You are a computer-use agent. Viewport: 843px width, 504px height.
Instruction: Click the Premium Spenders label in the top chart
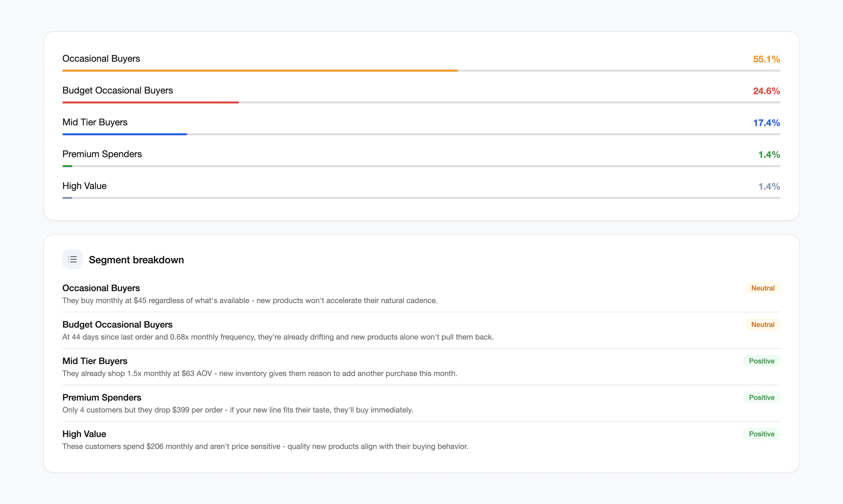pos(102,154)
